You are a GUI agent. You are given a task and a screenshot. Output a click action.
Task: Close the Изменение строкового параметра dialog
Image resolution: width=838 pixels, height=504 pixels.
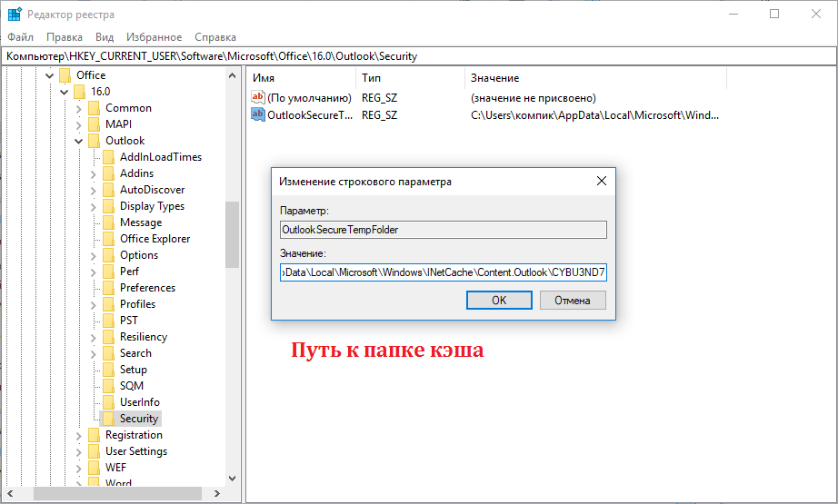tap(602, 181)
